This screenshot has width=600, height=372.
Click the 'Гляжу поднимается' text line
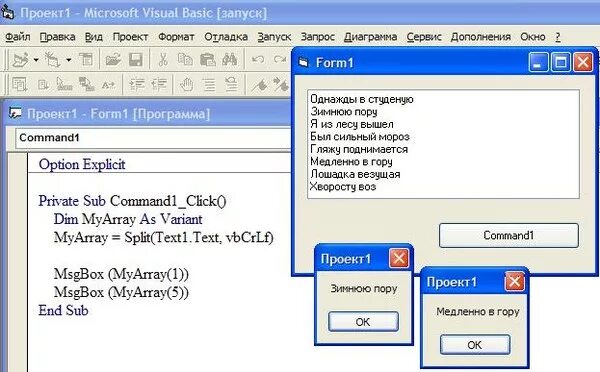(359, 149)
